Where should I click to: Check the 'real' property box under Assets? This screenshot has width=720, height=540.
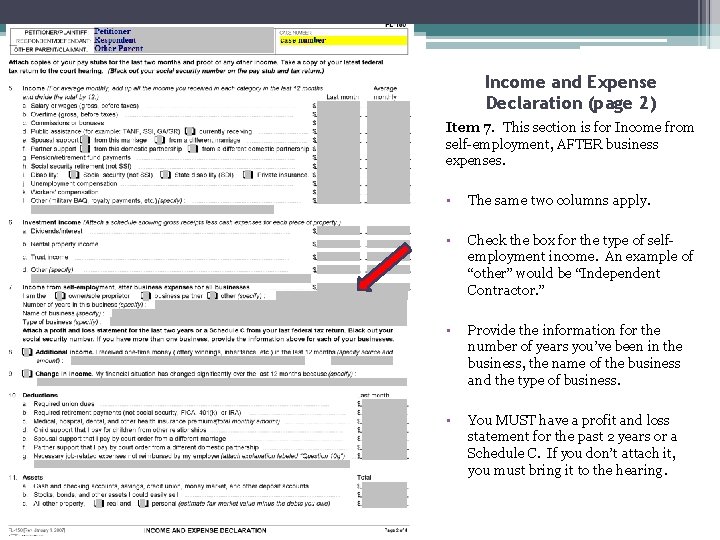pos(99,504)
